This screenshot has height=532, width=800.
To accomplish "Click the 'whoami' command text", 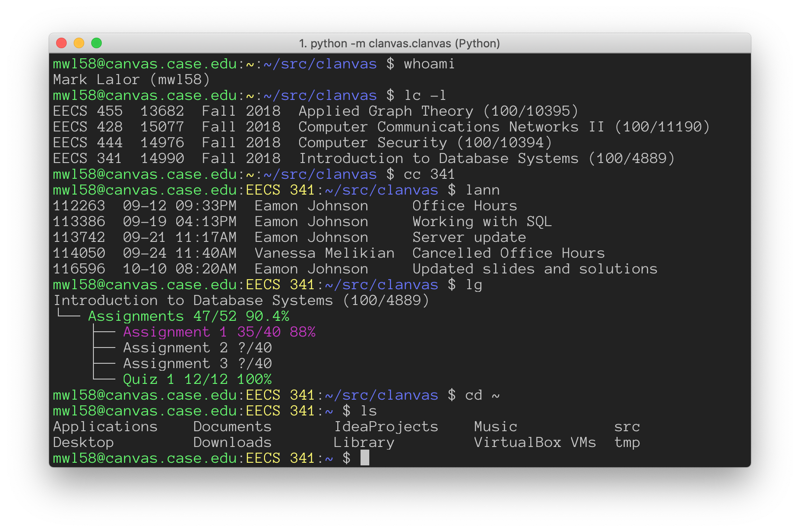I will (x=429, y=64).
